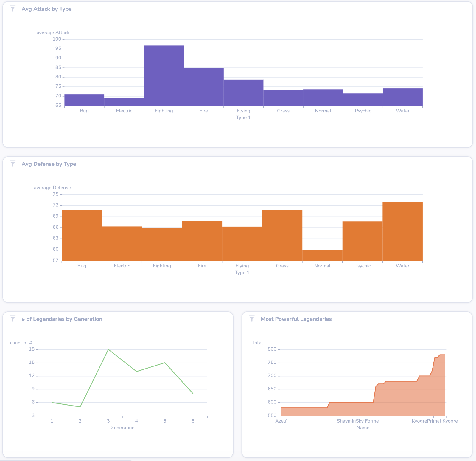
Task: Click filter icon on Avg Defense by Type
Action: click(13, 164)
